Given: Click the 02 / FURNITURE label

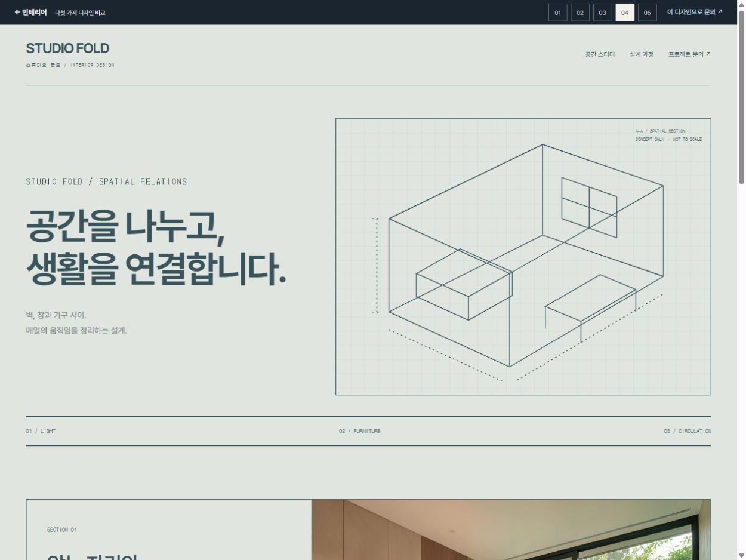Looking at the screenshot, I should [x=360, y=431].
